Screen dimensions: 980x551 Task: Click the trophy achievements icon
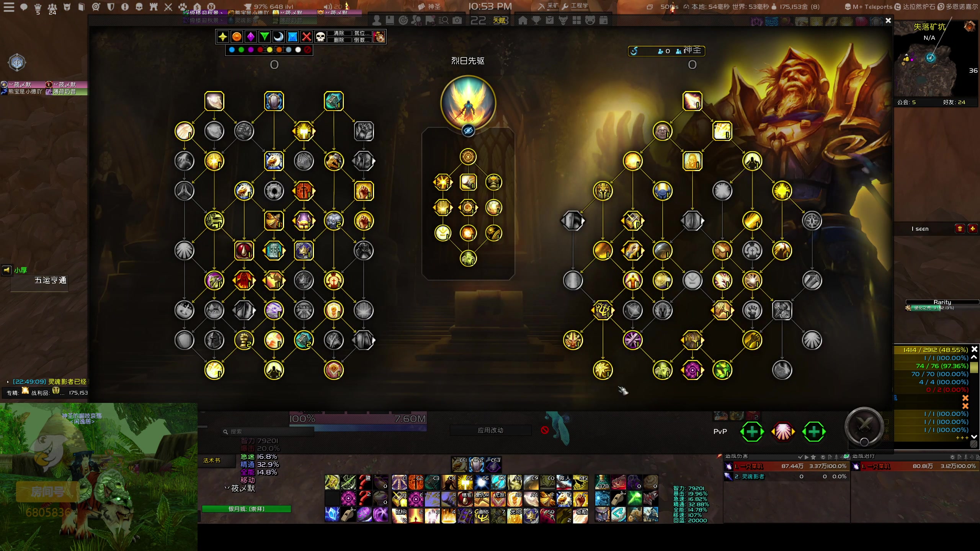tap(536, 20)
